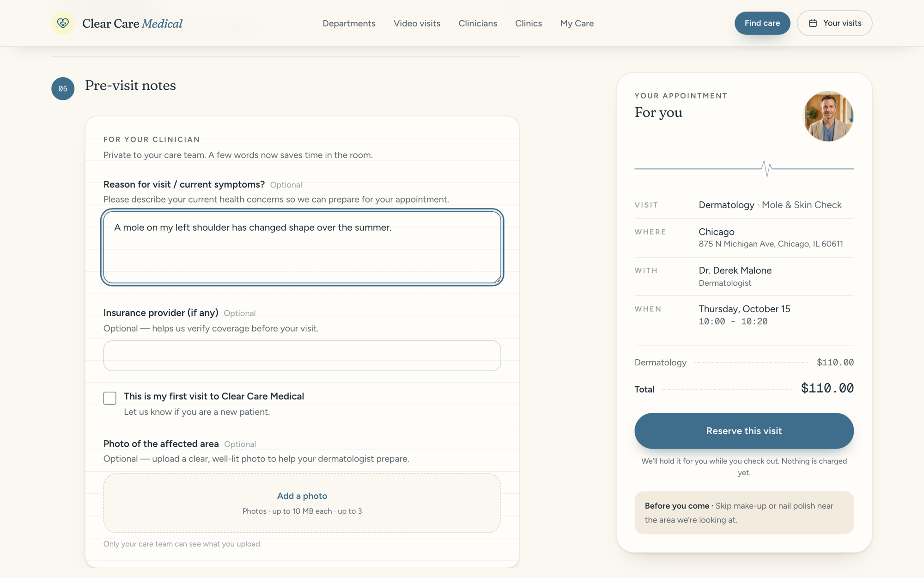This screenshot has width=924, height=578.
Task: Open the Clinicians page
Action: point(478,23)
